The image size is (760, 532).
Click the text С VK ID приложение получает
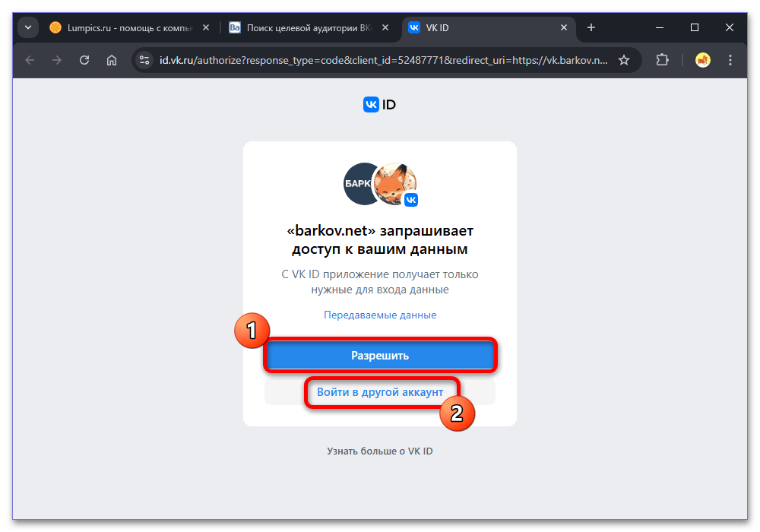pyautogui.click(x=380, y=282)
